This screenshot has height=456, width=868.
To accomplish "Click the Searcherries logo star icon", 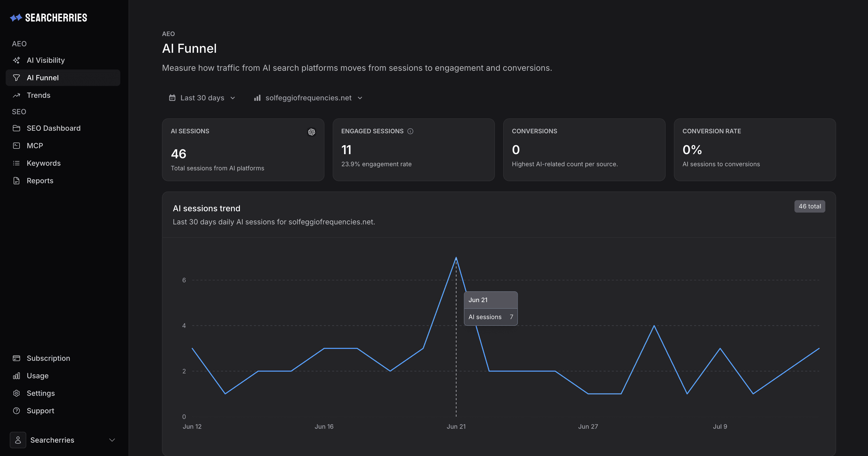I will tap(16, 17).
